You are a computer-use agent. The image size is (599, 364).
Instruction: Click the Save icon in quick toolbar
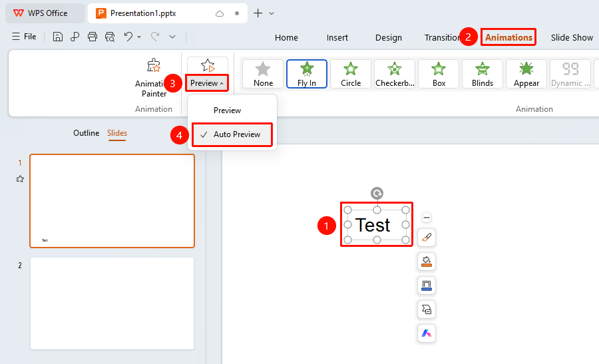coord(58,37)
